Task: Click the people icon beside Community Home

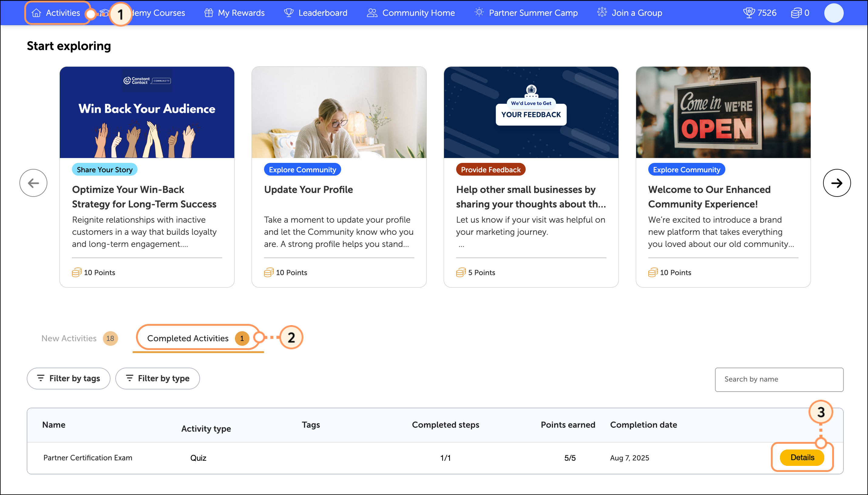Action: (372, 13)
